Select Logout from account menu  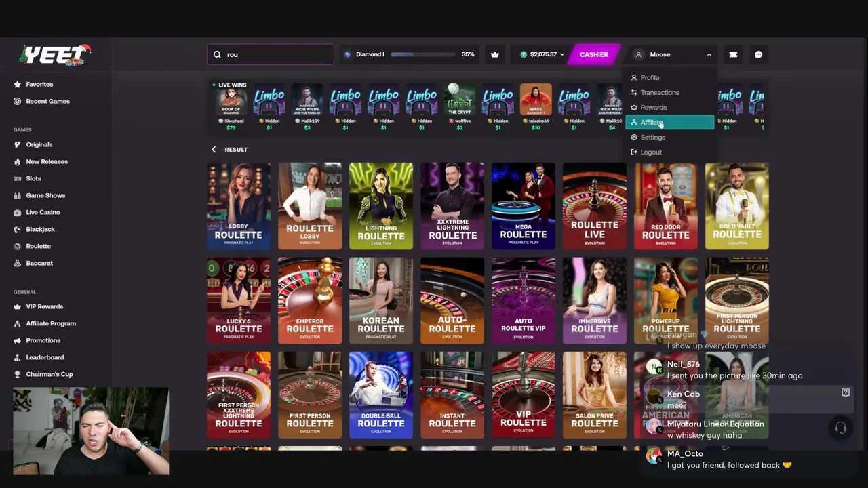(669, 152)
